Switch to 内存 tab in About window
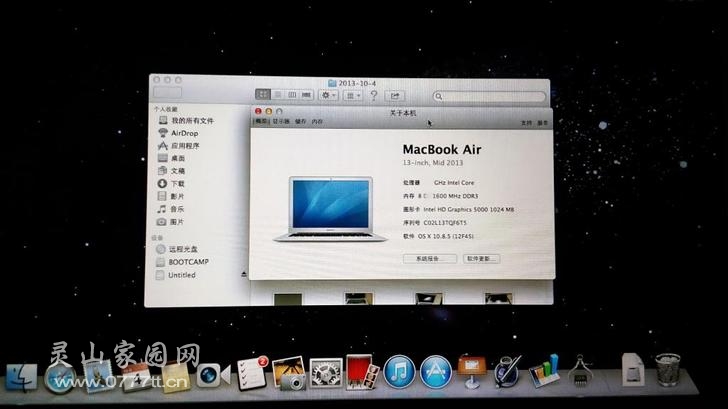Image resolution: width=728 pixels, height=409 pixels. point(317,121)
